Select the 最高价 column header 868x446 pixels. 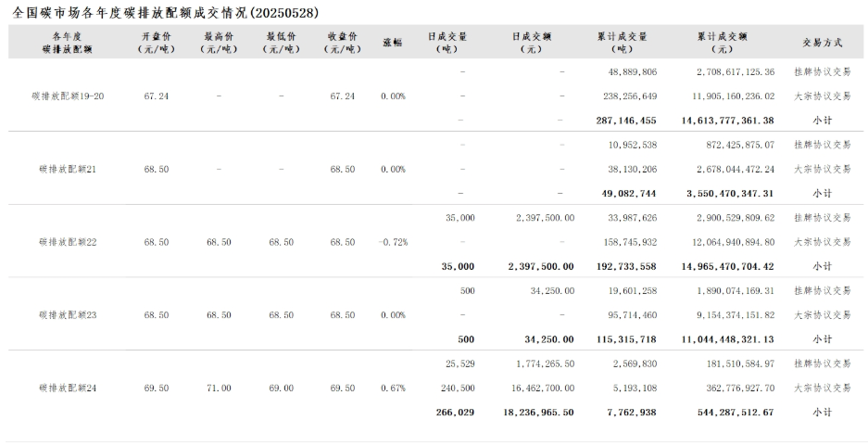(220, 43)
